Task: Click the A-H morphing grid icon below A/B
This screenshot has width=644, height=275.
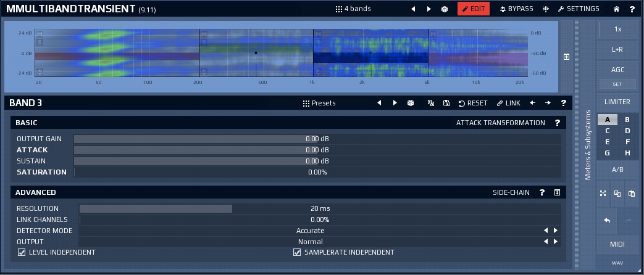Action: tap(603, 194)
